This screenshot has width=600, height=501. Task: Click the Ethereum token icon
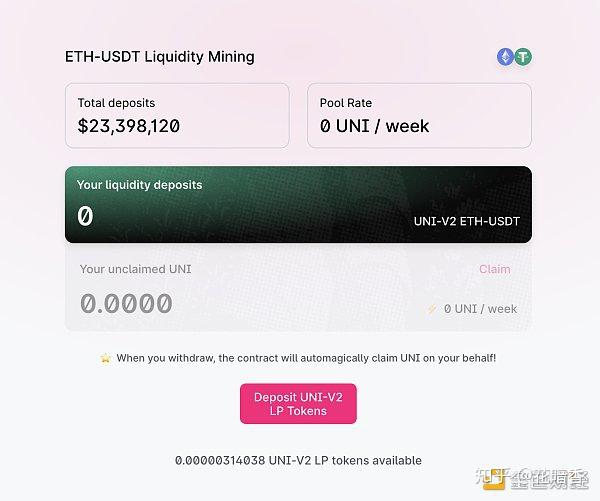pos(506,57)
